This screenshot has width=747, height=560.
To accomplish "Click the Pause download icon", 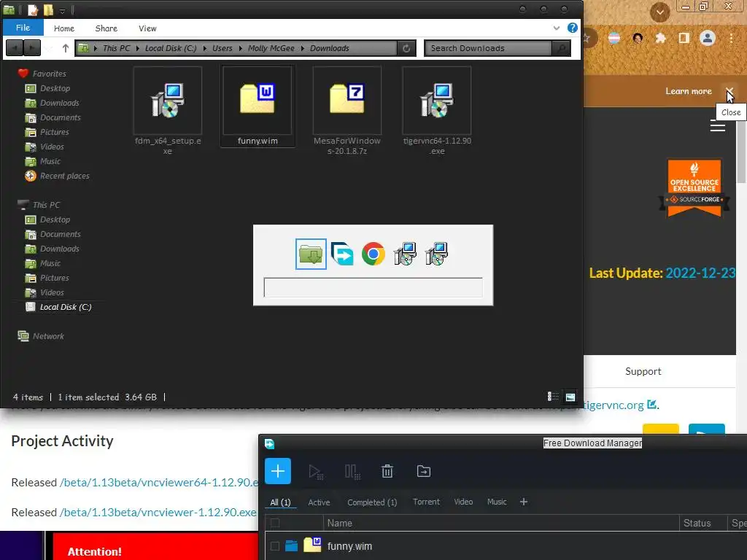I will [x=352, y=472].
